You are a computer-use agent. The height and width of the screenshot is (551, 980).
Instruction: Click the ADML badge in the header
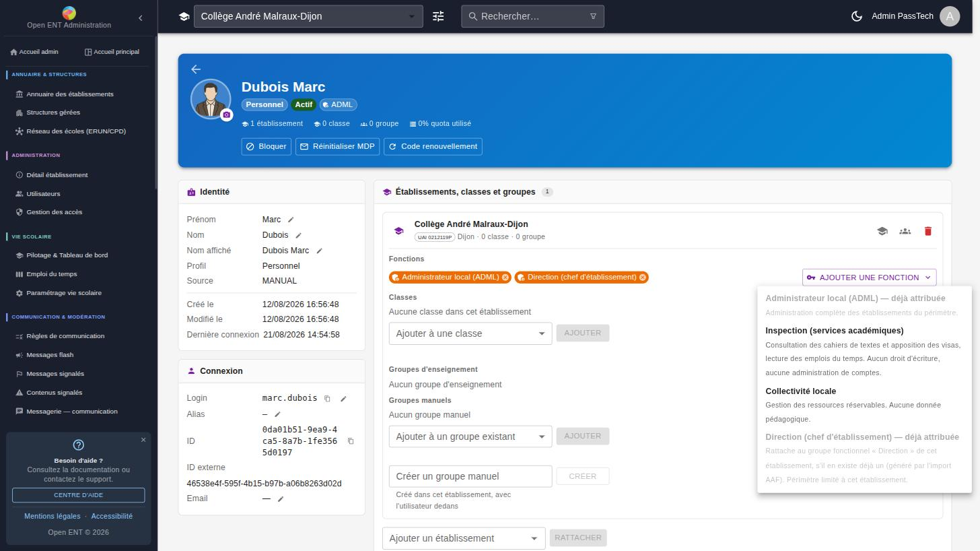pos(337,104)
